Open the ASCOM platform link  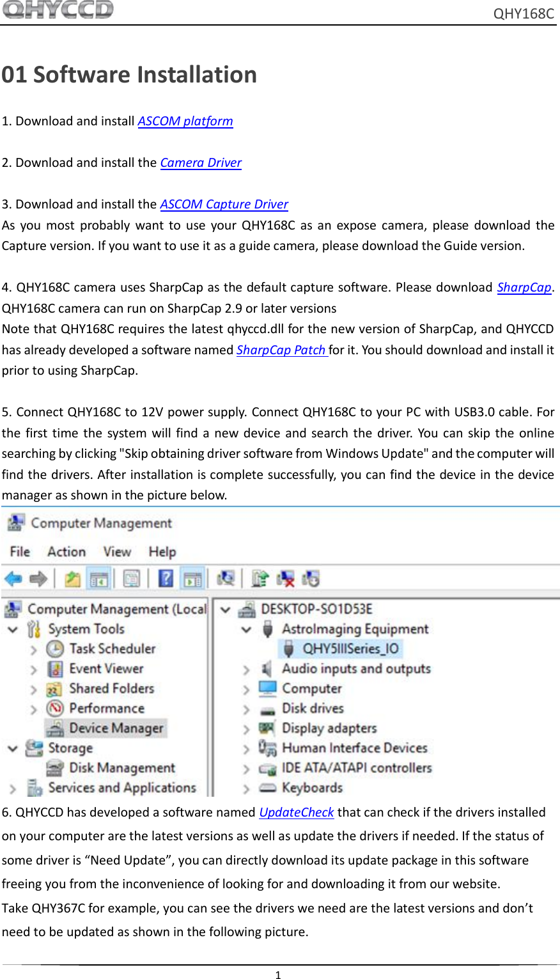[x=185, y=121]
